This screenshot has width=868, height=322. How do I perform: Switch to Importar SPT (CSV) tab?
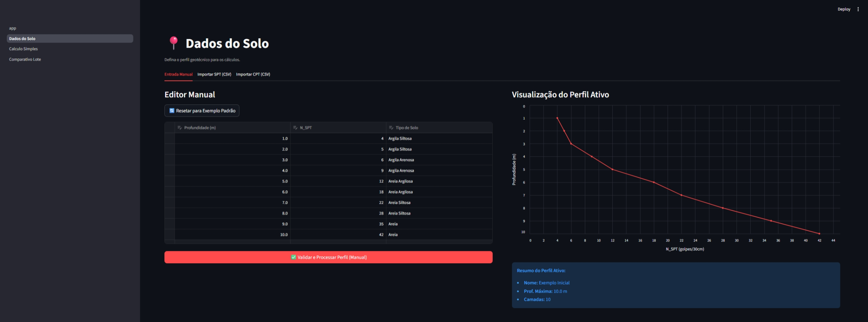(214, 74)
